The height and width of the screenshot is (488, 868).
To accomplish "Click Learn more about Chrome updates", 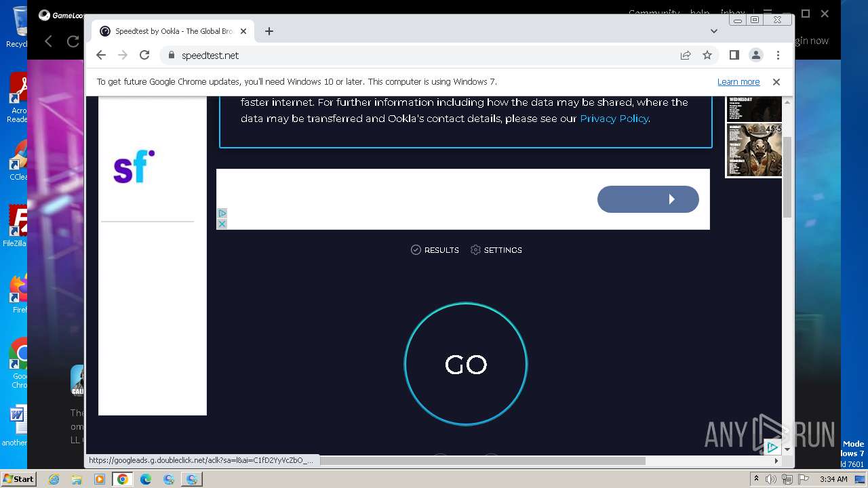I will 738,82.
